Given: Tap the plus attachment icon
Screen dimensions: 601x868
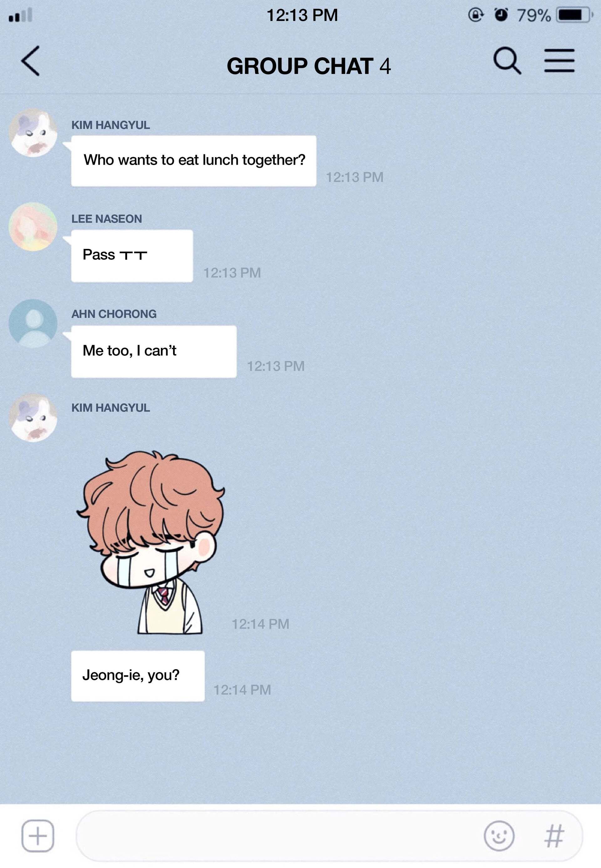Looking at the screenshot, I should (x=38, y=835).
